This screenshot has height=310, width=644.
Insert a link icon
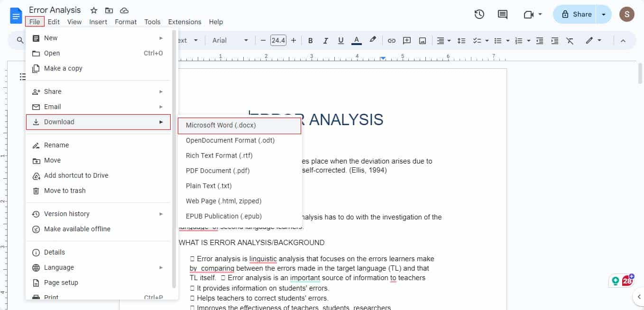click(391, 40)
